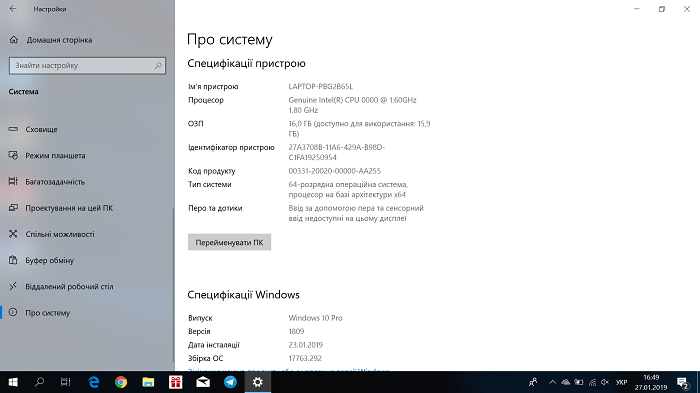Click the Settings gear on the taskbar
The height and width of the screenshot is (393, 700).
258,382
